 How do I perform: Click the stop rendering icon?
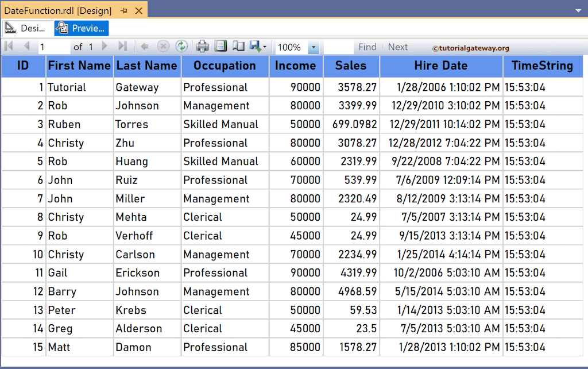163,47
